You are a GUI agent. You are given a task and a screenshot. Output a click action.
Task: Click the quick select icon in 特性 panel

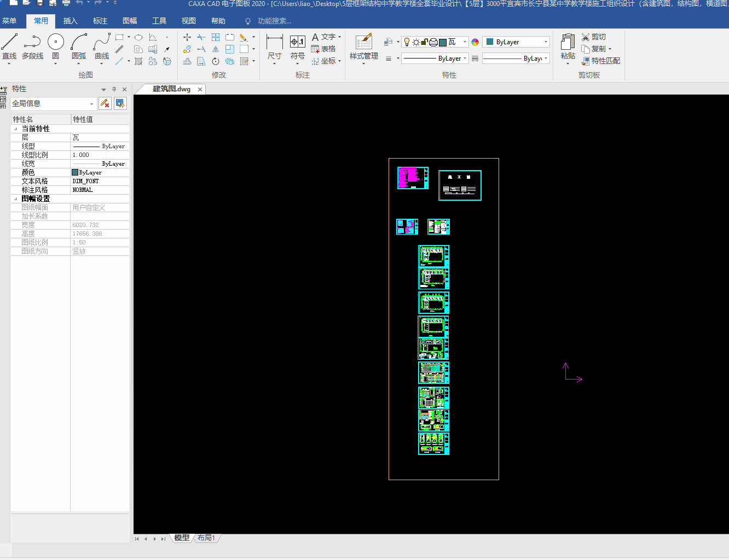tap(105, 103)
